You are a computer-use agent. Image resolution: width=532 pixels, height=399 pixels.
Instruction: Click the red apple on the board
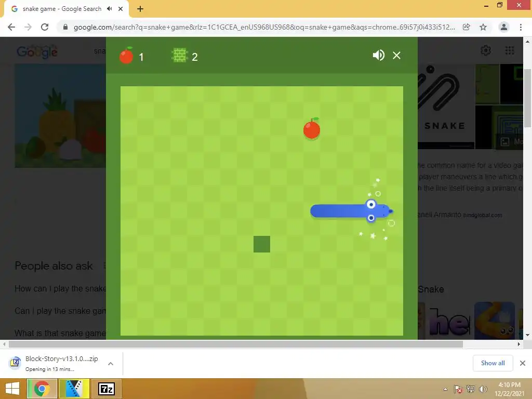click(x=312, y=129)
